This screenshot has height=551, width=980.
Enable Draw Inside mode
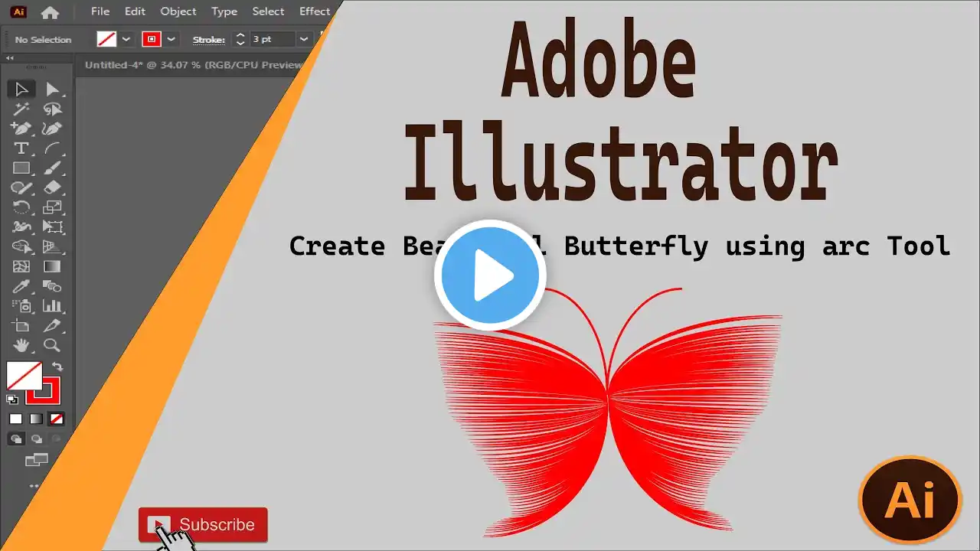click(56, 439)
